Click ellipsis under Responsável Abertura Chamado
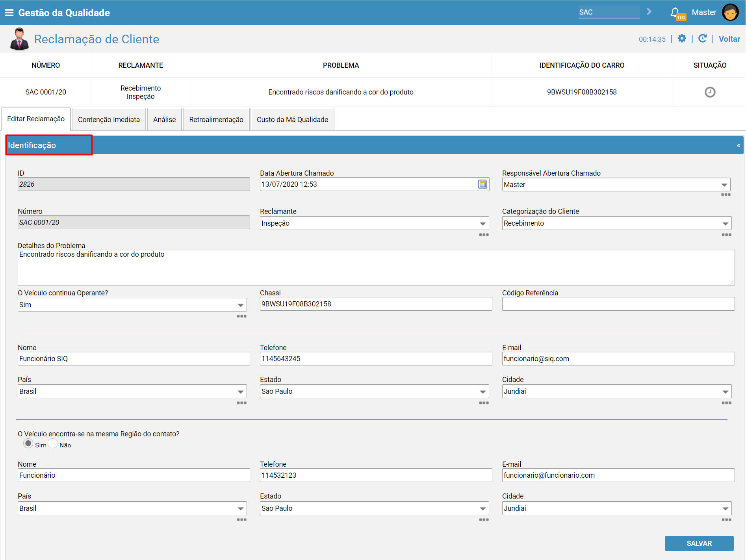Screen dimensions: 746x560 [x=726, y=195]
